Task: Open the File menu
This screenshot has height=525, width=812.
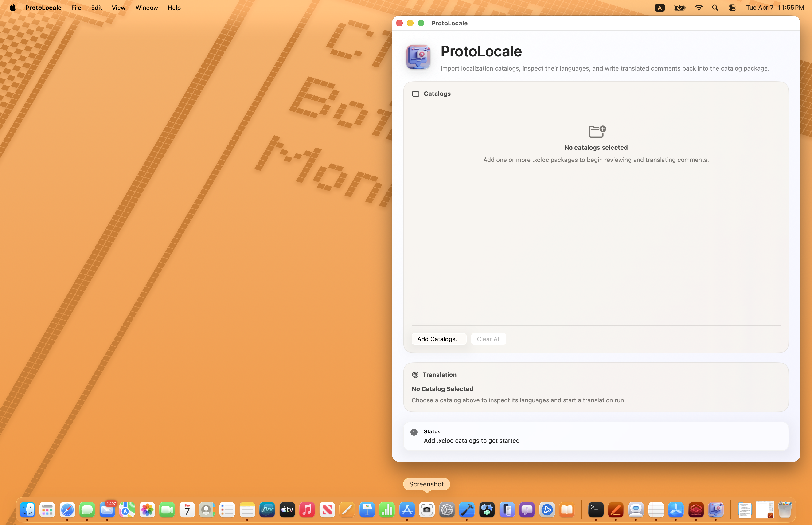Action: pos(76,8)
